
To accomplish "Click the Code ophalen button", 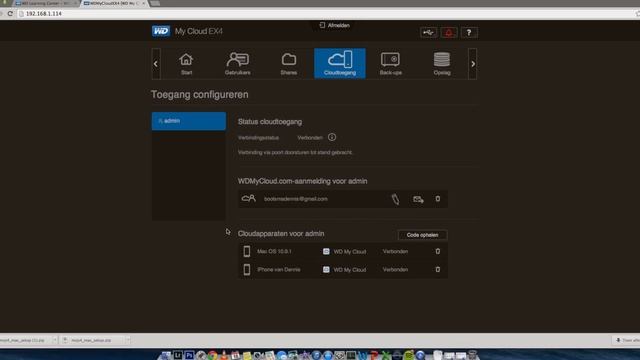I will [x=422, y=235].
